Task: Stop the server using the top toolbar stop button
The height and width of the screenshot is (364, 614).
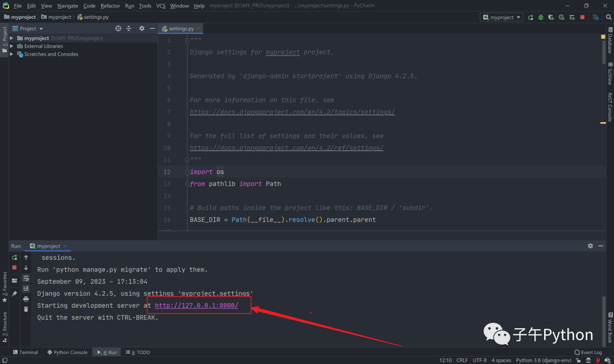Action: (583, 17)
